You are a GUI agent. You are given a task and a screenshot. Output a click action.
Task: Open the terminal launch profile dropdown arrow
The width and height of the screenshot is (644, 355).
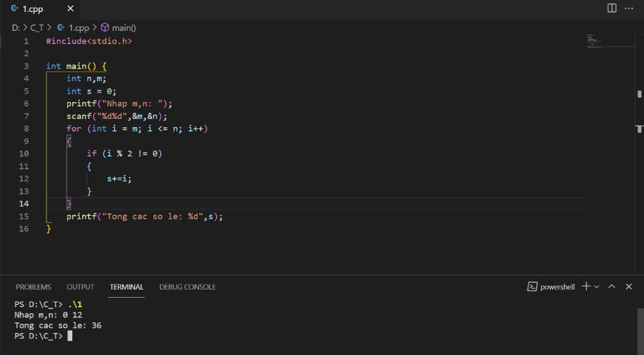597,287
